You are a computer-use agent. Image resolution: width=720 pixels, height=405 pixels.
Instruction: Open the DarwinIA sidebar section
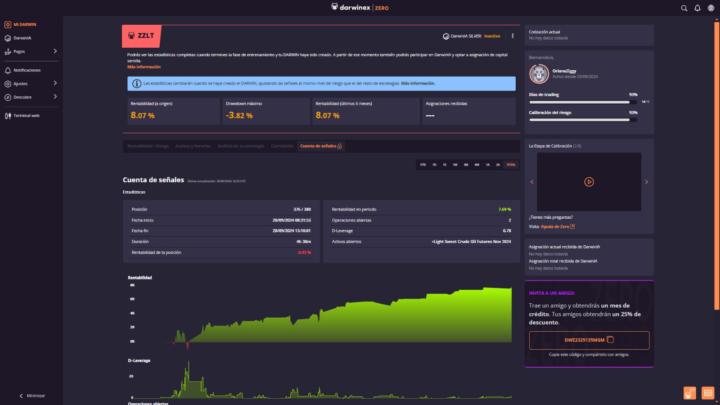click(18, 38)
